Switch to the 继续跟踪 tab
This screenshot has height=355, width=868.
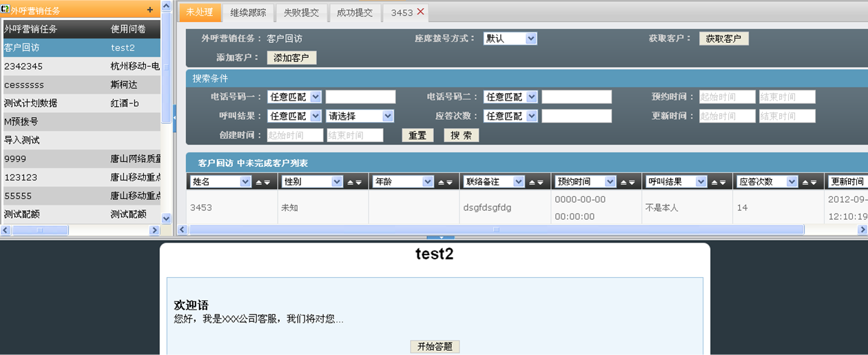(x=248, y=12)
